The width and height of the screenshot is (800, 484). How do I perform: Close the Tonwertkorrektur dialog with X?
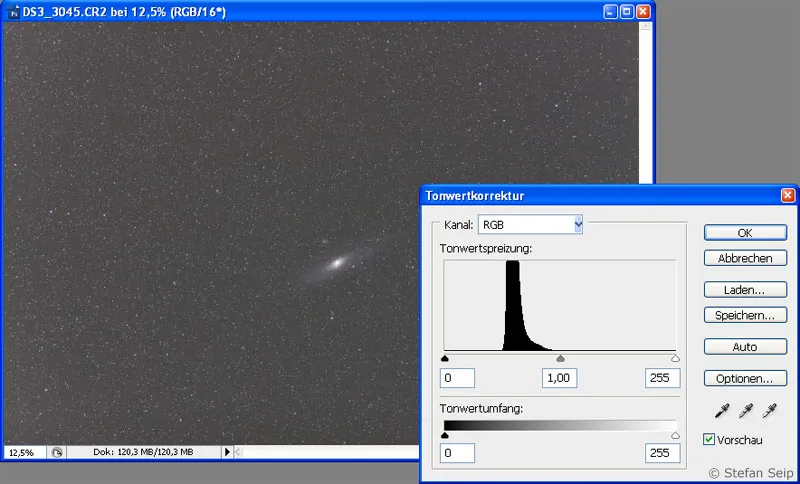(787, 195)
